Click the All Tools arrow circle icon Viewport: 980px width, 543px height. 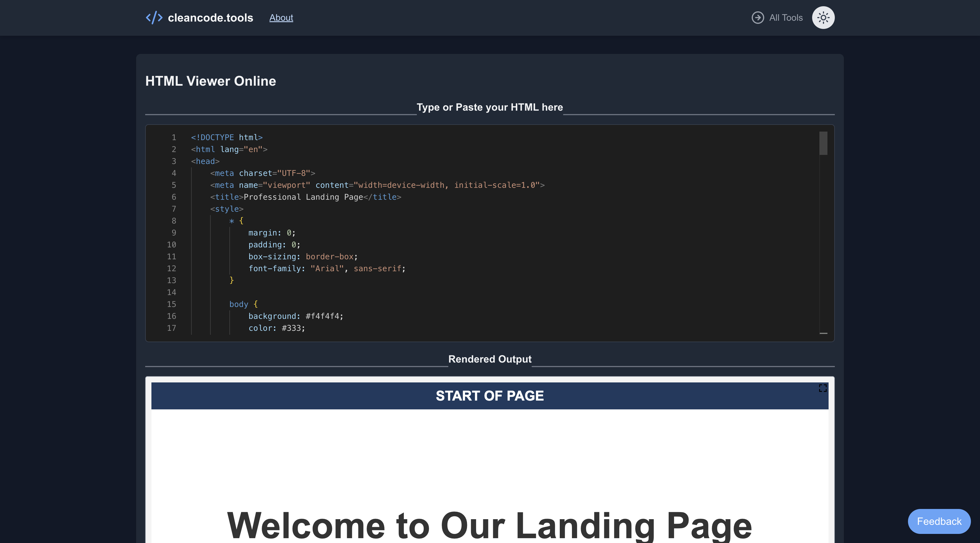coord(757,18)
